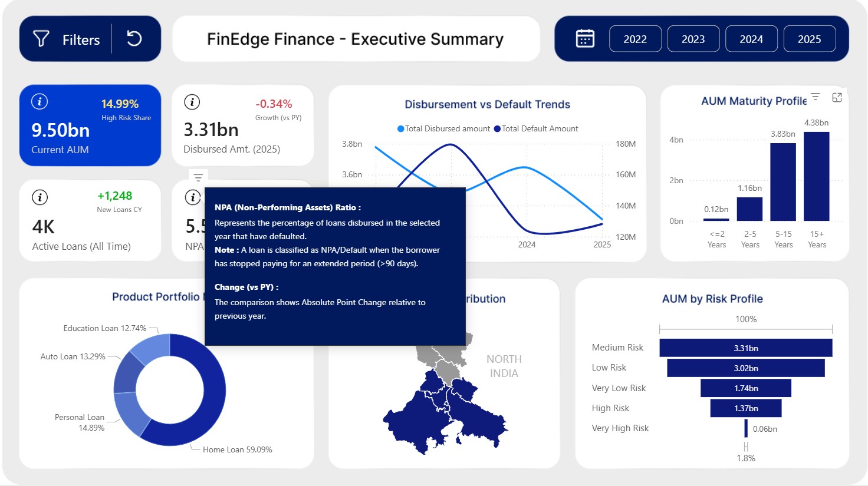Click info icon on Active Loans card
868x486 pixels.
pyautogui.click(x=40, y=197)
